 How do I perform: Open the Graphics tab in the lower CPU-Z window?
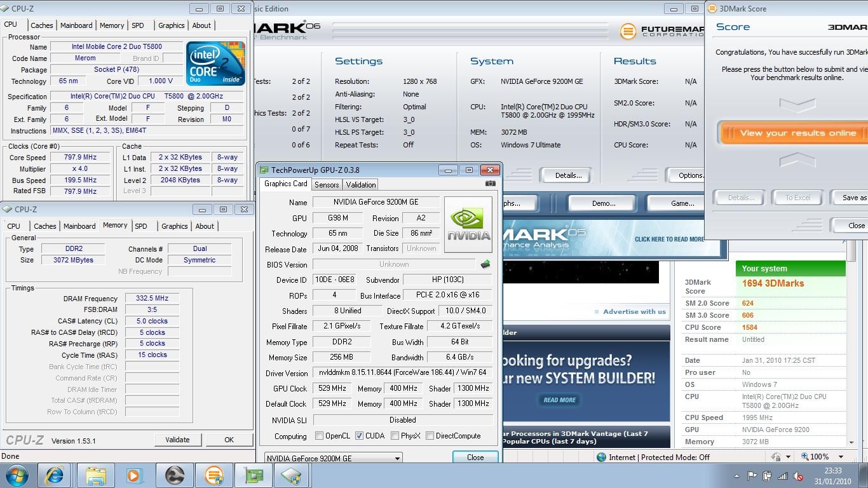coord(175,226)
